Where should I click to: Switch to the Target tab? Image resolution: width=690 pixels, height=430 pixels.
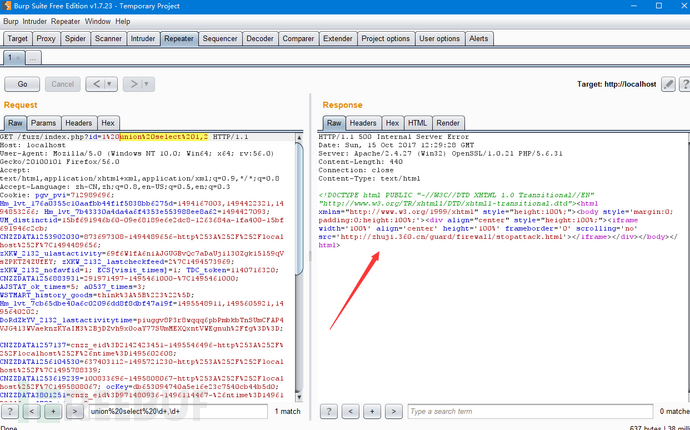tap(17, 39)
